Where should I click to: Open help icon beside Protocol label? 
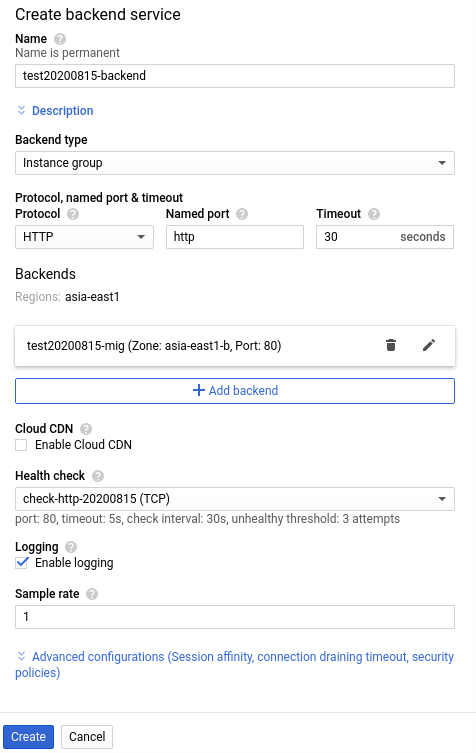[73, 214]
